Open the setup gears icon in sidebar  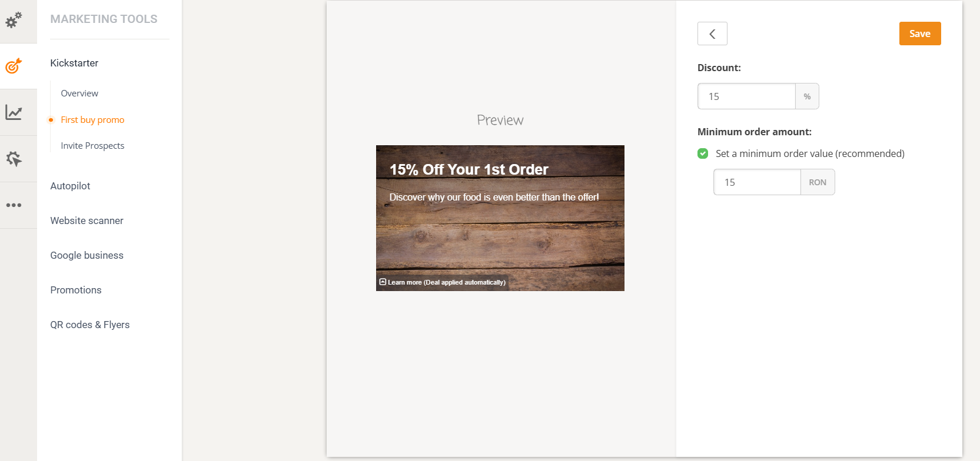pyautogui.click(x=14, y=20)
